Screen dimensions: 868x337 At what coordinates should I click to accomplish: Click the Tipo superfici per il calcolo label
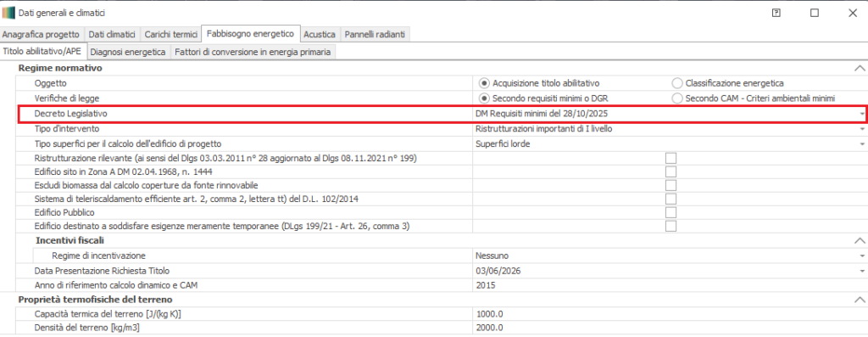pos(128,144)
